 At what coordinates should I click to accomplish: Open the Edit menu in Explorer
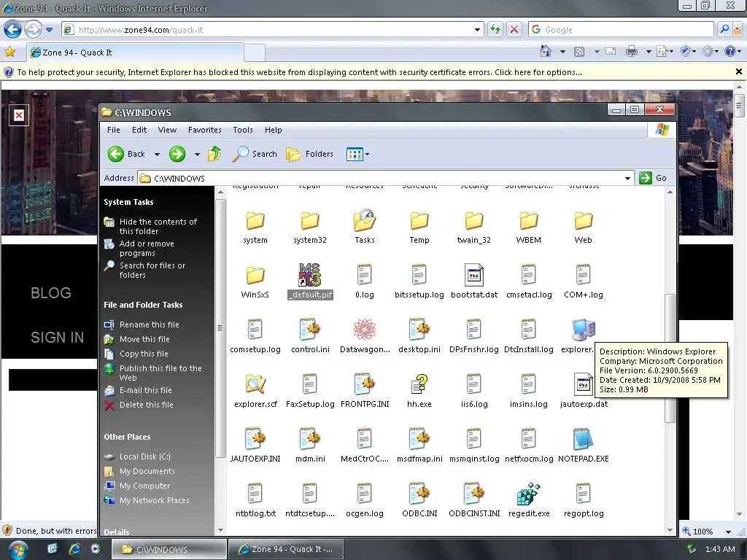pos(139,130)
